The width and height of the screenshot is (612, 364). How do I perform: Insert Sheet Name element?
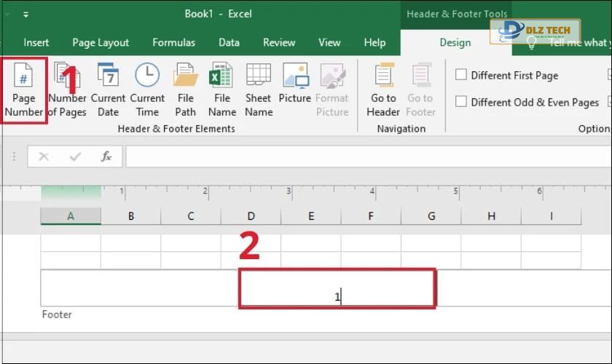pos(259,90)
